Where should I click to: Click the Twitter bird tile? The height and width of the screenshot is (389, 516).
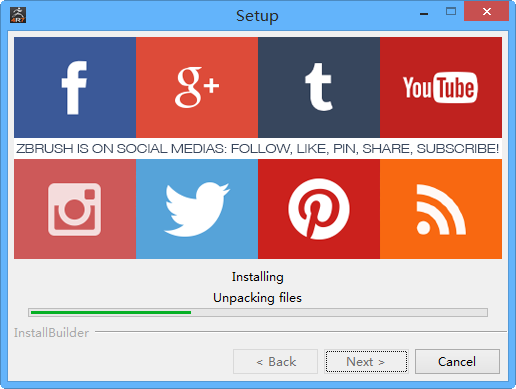[197, 209]
